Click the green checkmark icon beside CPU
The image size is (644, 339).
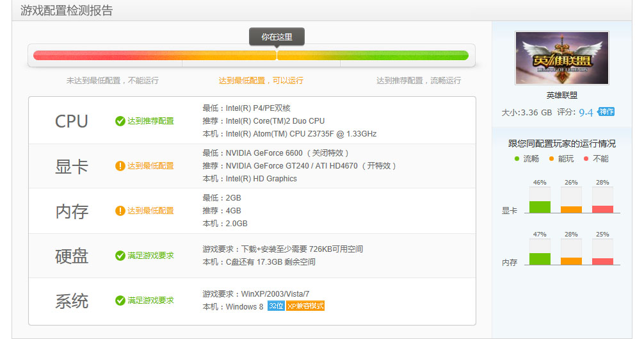[120, 121]
